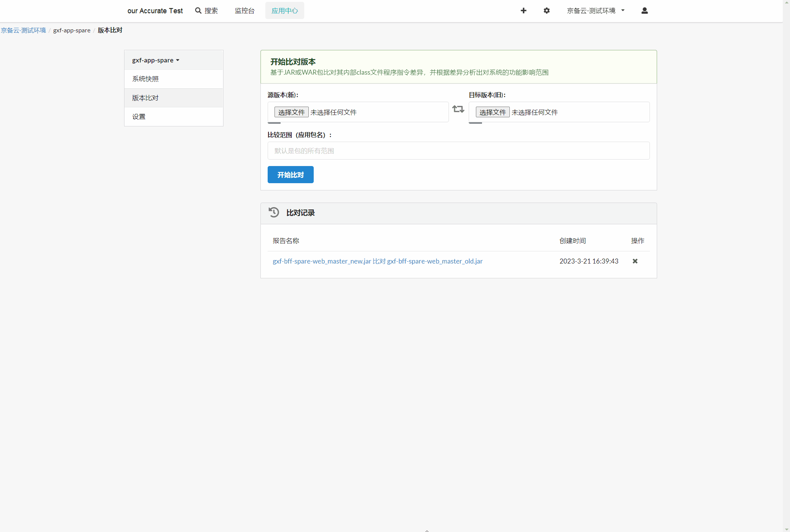Choose file for target version (旧)
The width and height of the screenshot is (790, 532).
[x=492, y=112]
